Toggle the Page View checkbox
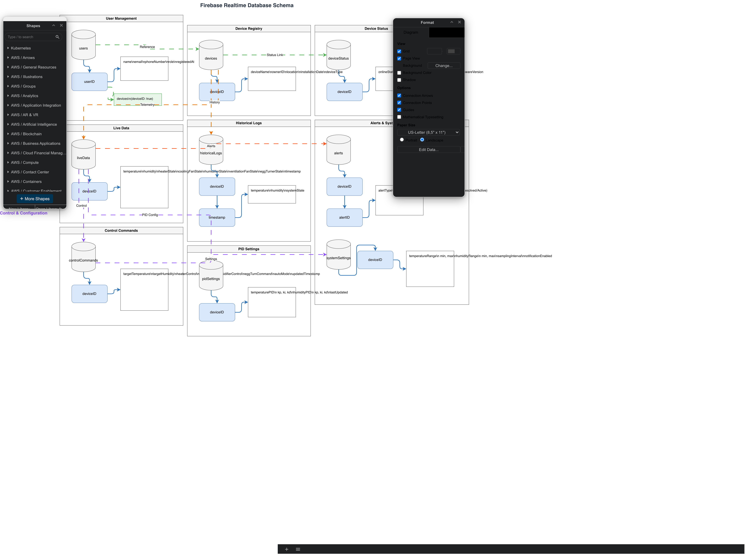Screen dimensions: 745x560 click(x=399, y=59)
